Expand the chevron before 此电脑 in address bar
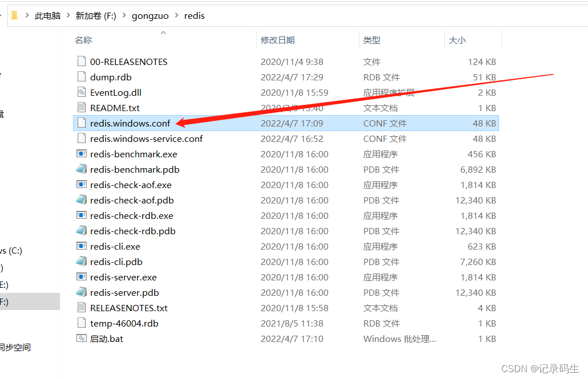The image size is (588, 379). click(x=27, y=15)
